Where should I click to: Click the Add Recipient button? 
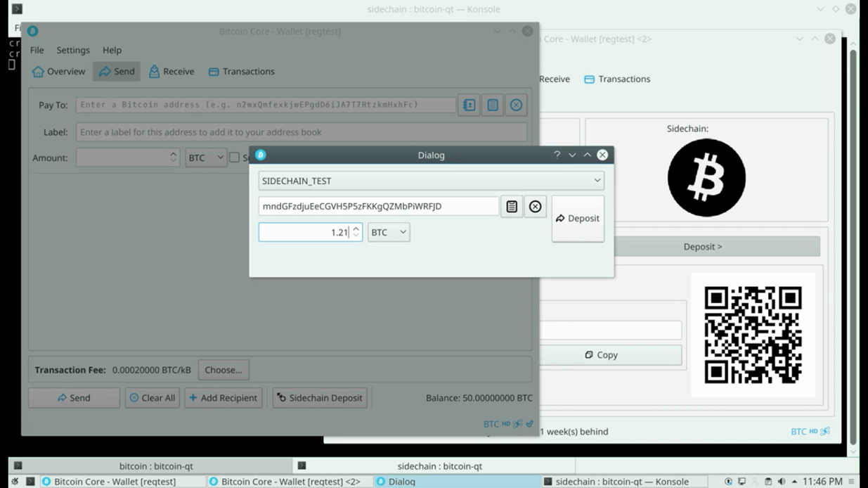[224, 398]
